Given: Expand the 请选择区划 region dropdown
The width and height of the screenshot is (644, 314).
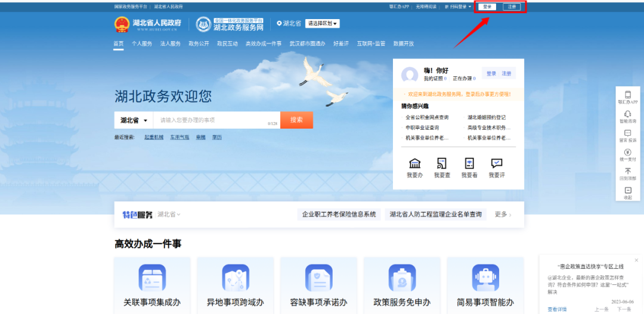Looking at the screenshot, I should pos(322,24).
